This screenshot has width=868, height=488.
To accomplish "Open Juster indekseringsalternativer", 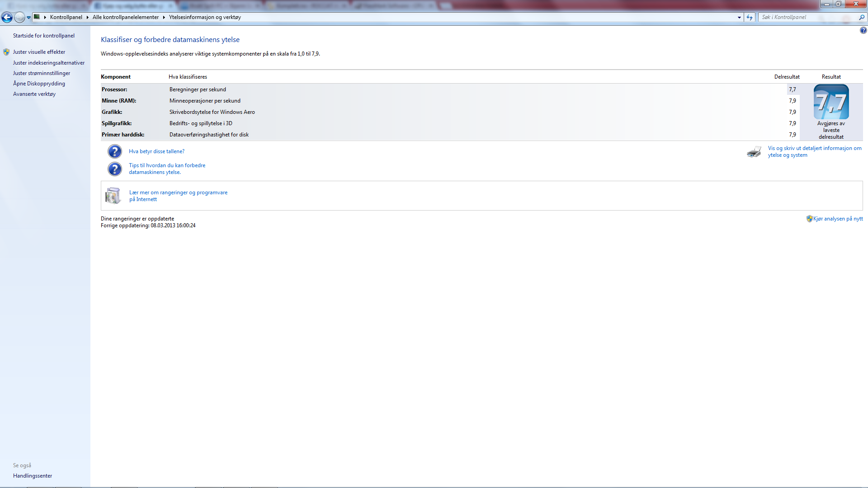I will click(x=49, y=63).
